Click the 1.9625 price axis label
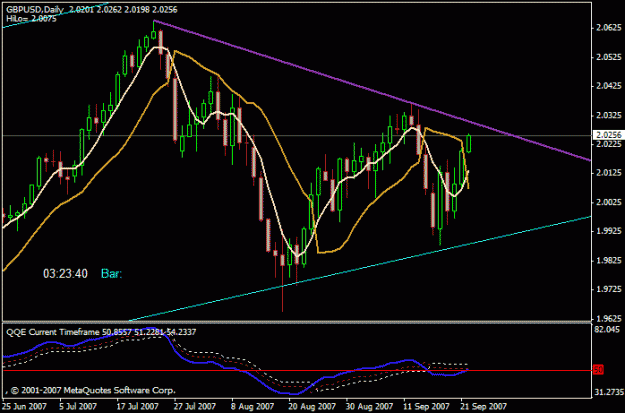The width and height of the screenshot is (625, 413). click(608, 319)
